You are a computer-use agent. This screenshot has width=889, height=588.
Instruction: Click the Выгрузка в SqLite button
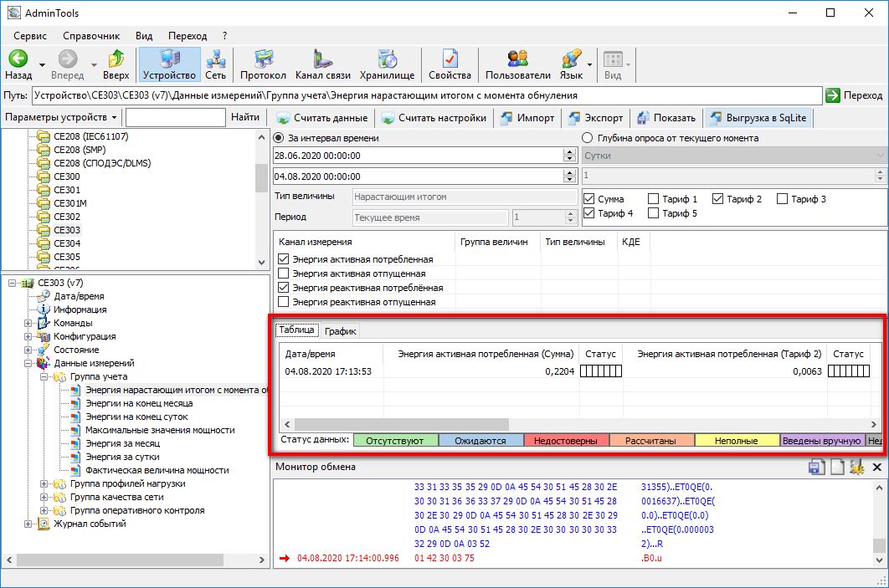pos(758,118)
